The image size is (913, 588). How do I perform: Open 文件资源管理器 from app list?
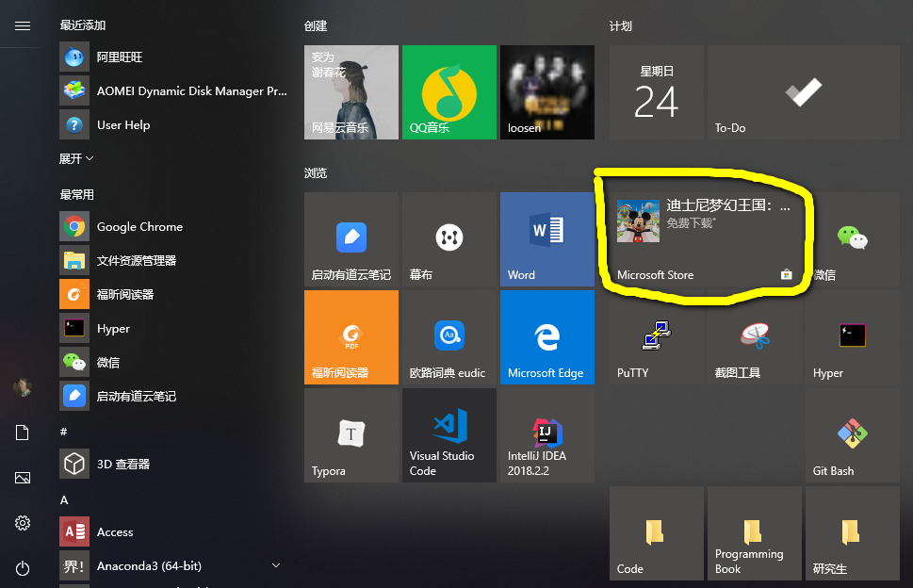136,261
